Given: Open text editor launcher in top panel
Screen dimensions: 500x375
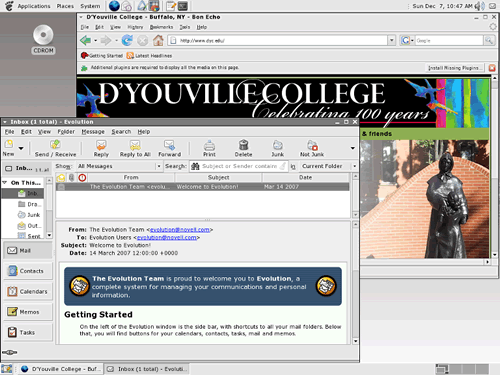Looking at the screenshot, I should [171, 6].
